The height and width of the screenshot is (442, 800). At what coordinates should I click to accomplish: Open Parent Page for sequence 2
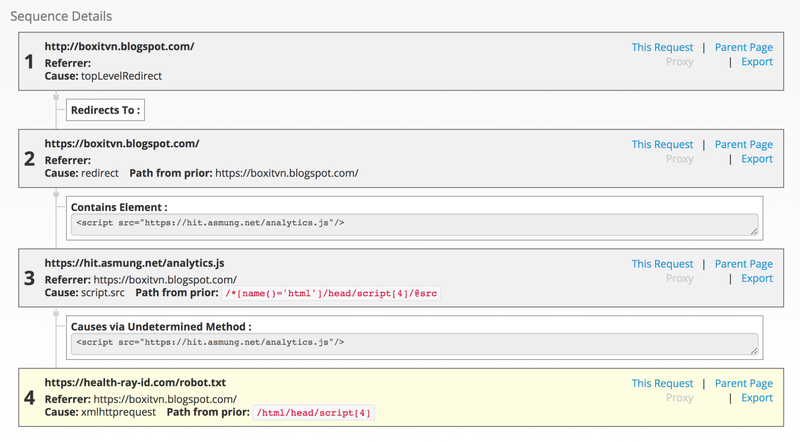pyautogui.click(x=743, y=144)
